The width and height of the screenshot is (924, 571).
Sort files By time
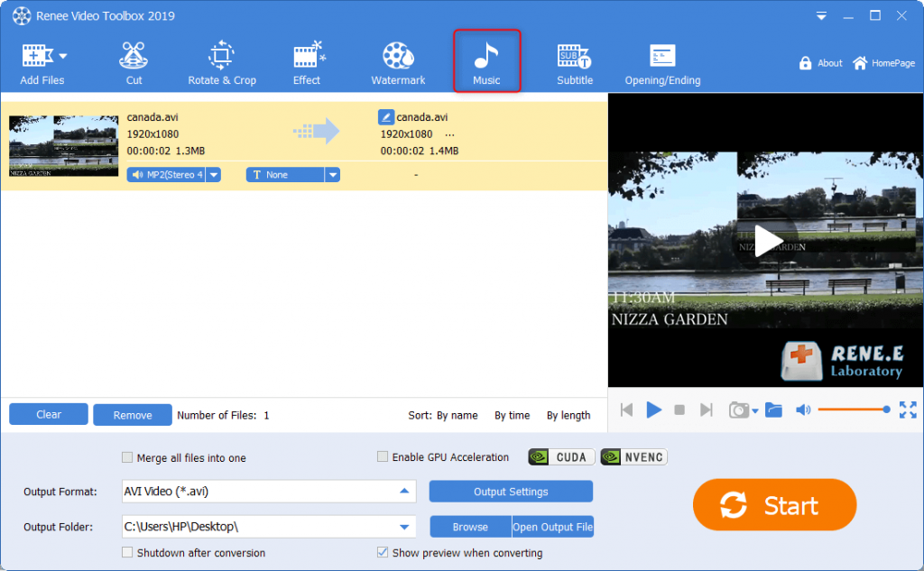point(513,416)
